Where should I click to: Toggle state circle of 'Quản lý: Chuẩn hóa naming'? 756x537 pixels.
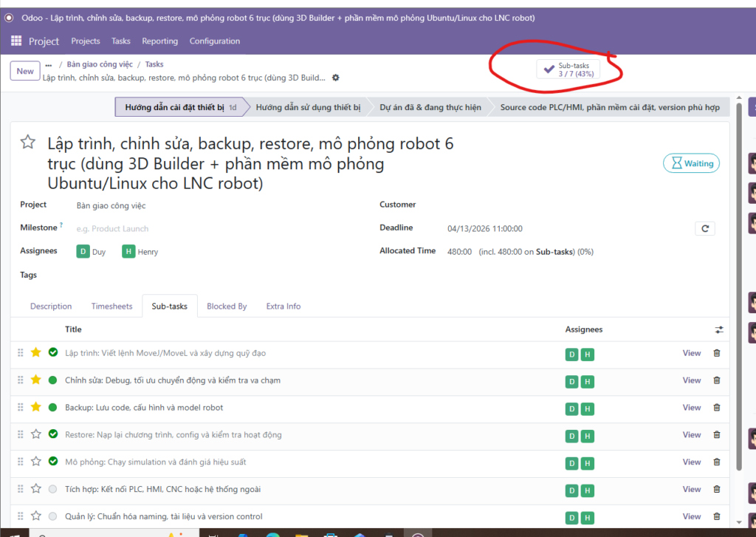pyautogui.click(x=52, y=516)
